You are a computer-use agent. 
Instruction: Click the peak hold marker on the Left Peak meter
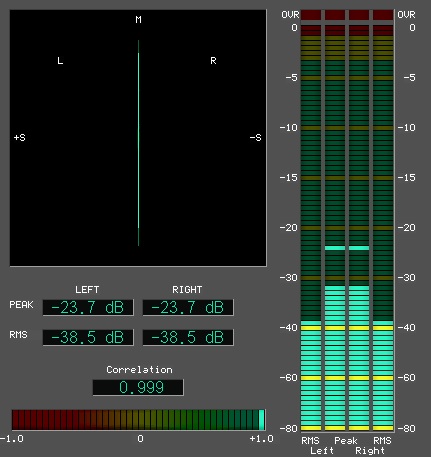(335, 248)
